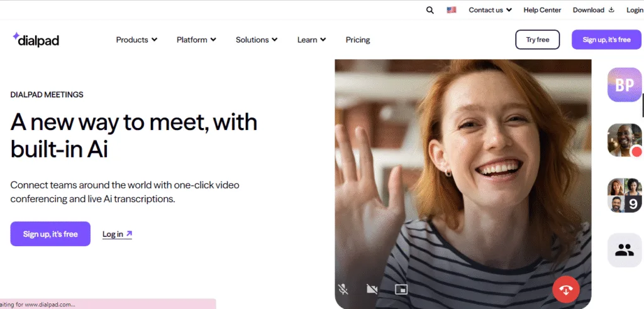Viewport: 644px width, 309px height.
Task: Click the download arrow icon
Action: click(x=611, y=10)
